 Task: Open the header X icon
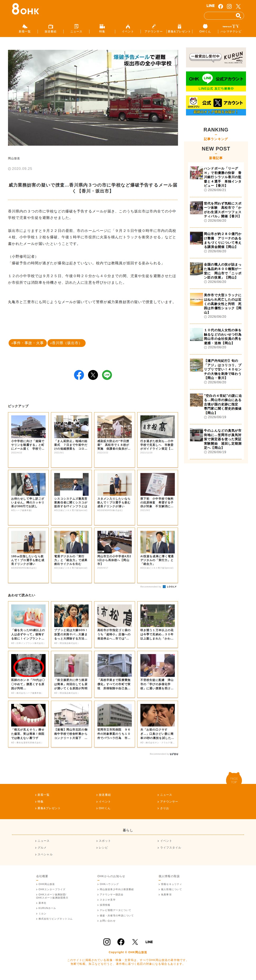[x=238, y=6]
